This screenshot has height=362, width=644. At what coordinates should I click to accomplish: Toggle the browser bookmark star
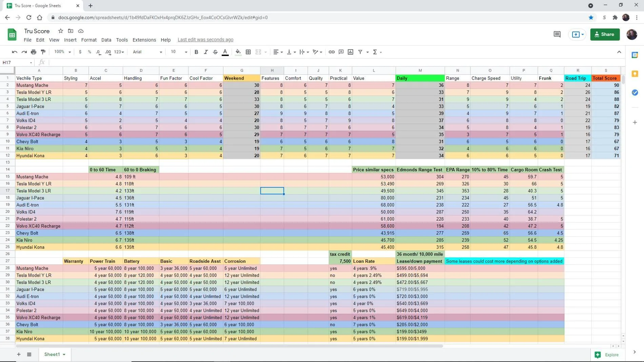pos(591,17)
